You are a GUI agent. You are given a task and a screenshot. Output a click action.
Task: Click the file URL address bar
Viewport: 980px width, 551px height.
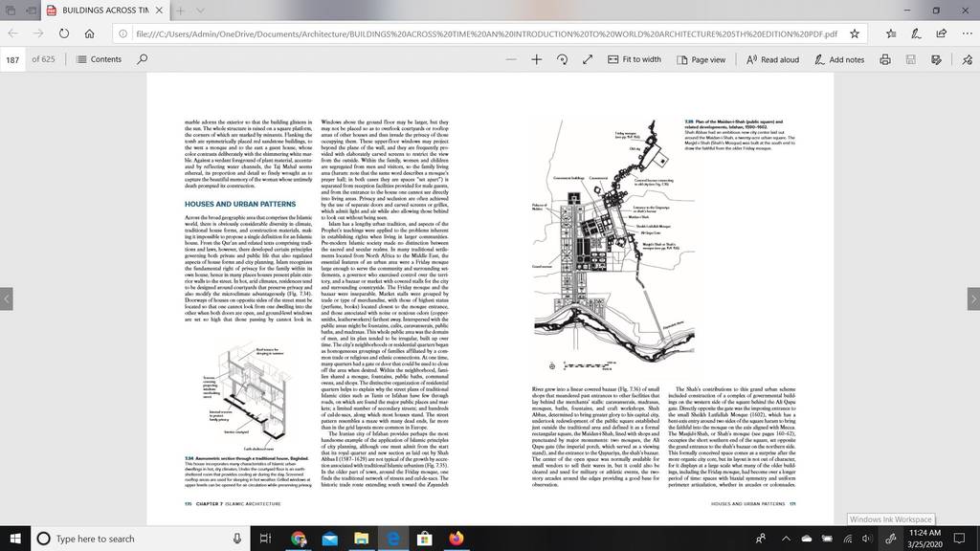pos(486,33)
